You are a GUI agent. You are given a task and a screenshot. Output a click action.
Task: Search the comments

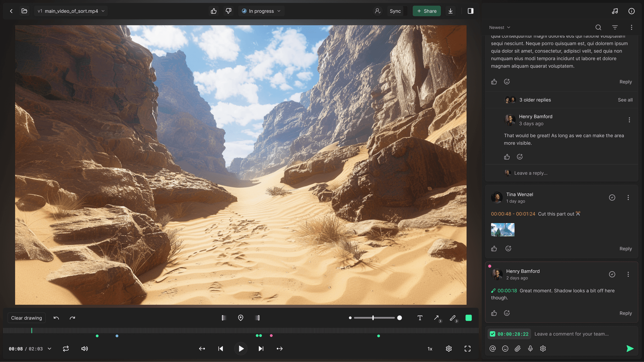(x=598, y=27)
